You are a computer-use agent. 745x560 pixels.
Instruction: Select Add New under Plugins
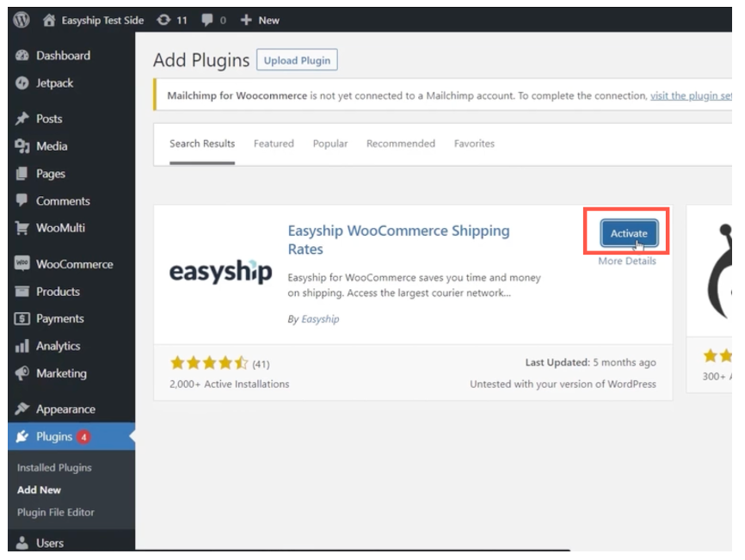point(39,489)
